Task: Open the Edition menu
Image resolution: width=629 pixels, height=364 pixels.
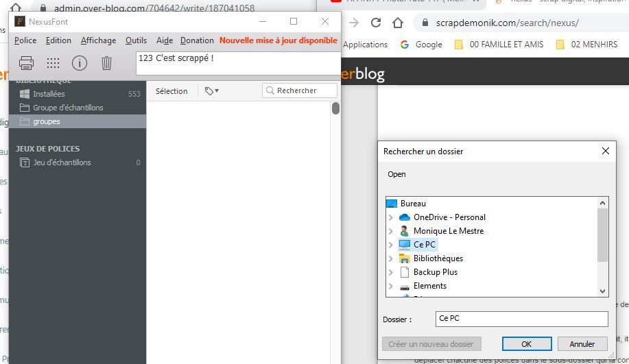Action: 58,40
